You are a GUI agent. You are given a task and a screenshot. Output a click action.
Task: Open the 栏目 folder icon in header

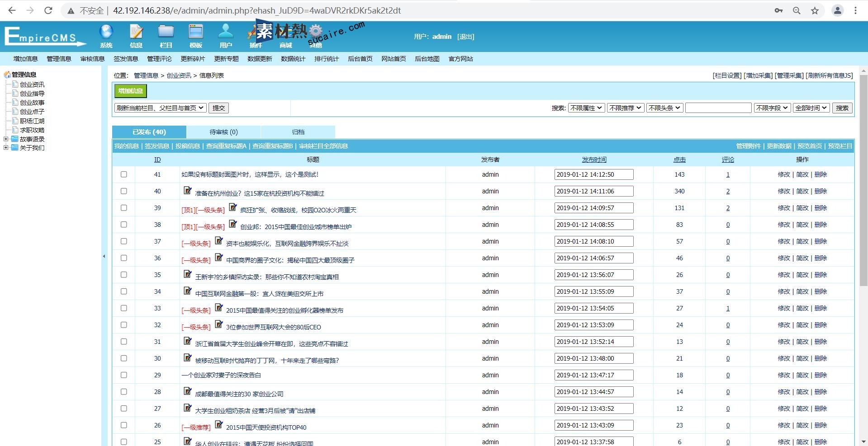point(166,36)
